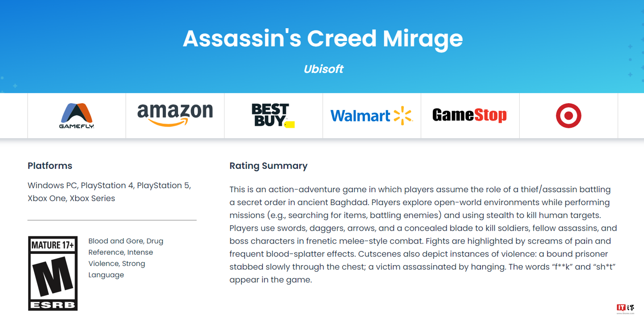Click the divider line under platforms list
644x324 pixels.
112,220
